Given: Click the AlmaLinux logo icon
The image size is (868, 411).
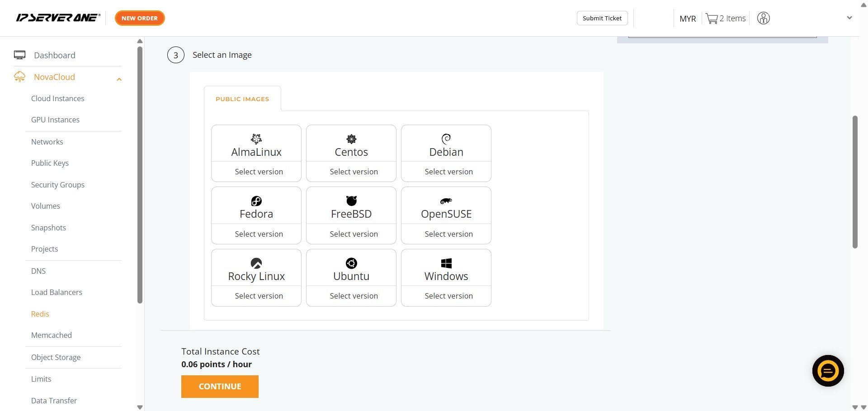Looking at the screenshot, I should [x=256, y=139].
